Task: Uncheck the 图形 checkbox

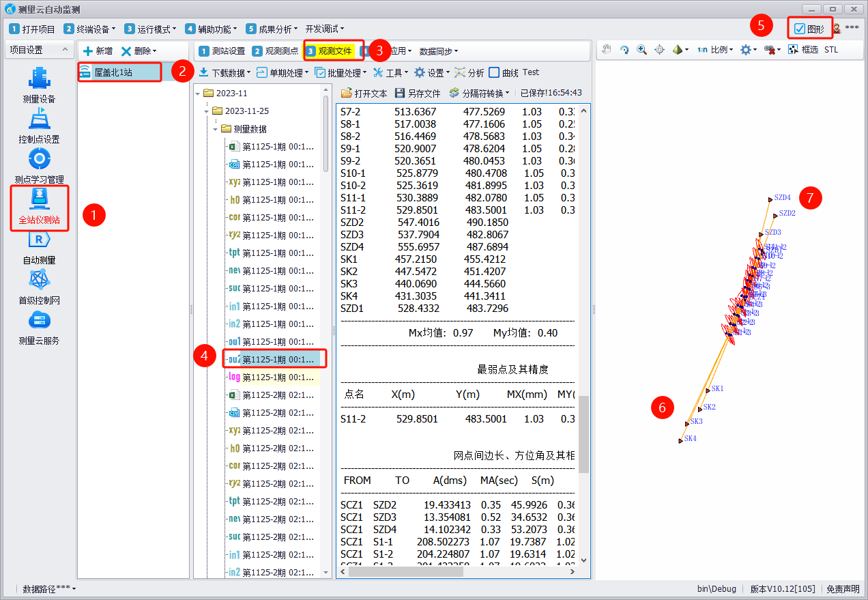Action: [x=800, y=29]
